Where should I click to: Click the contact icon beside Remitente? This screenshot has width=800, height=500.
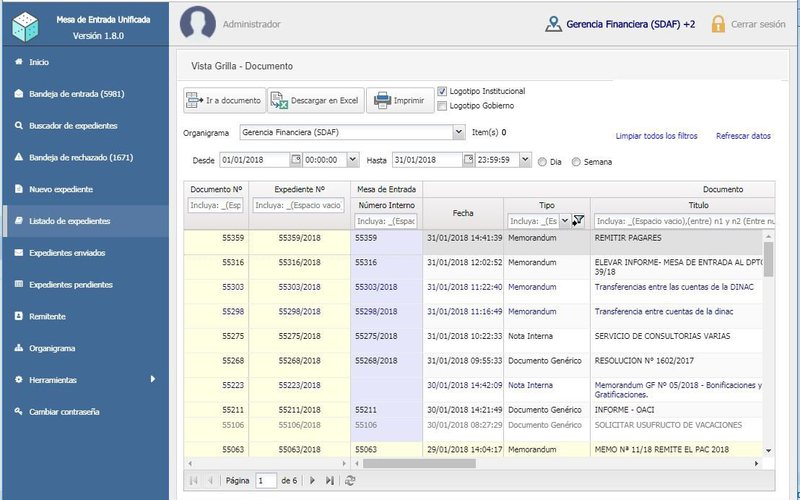click(x=19, y=316)
